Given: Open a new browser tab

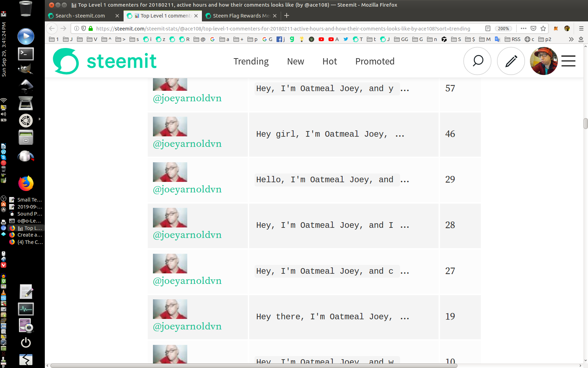Looking at the screenshot, I should pos(287,15).
